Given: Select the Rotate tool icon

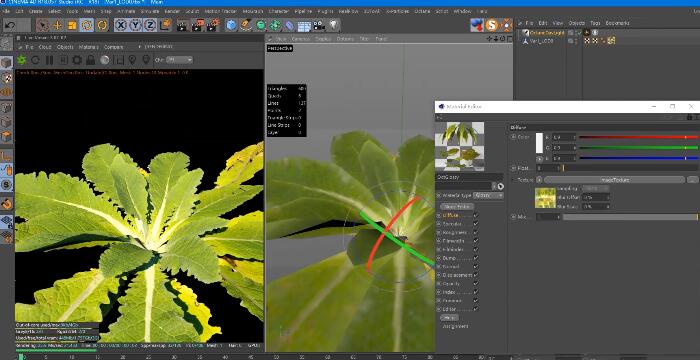Looking at the screenshot, I should 87,25.
